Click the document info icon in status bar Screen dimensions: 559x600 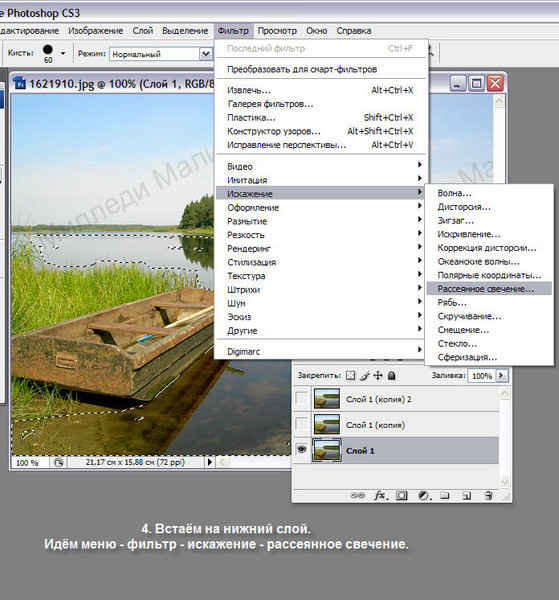click(x=58, y=463)
